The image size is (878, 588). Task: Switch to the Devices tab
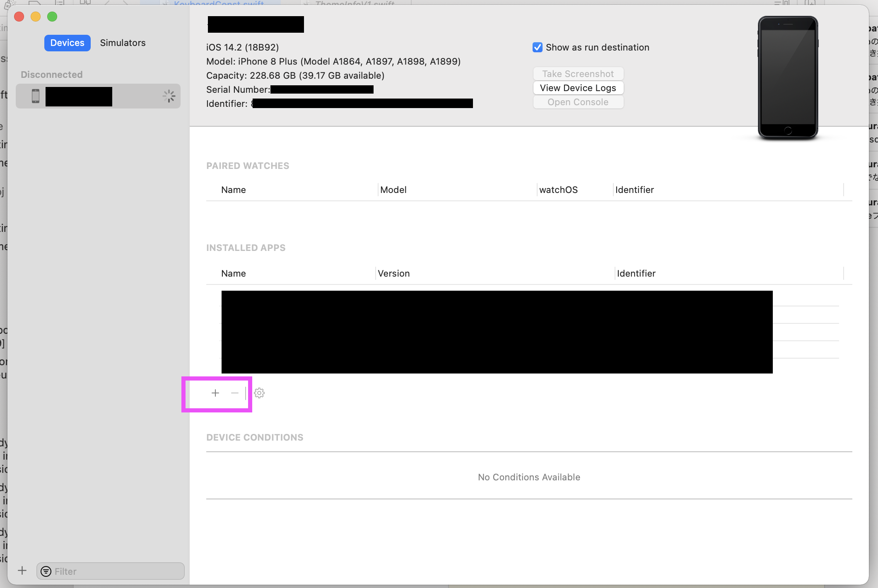tap(67, 43)
